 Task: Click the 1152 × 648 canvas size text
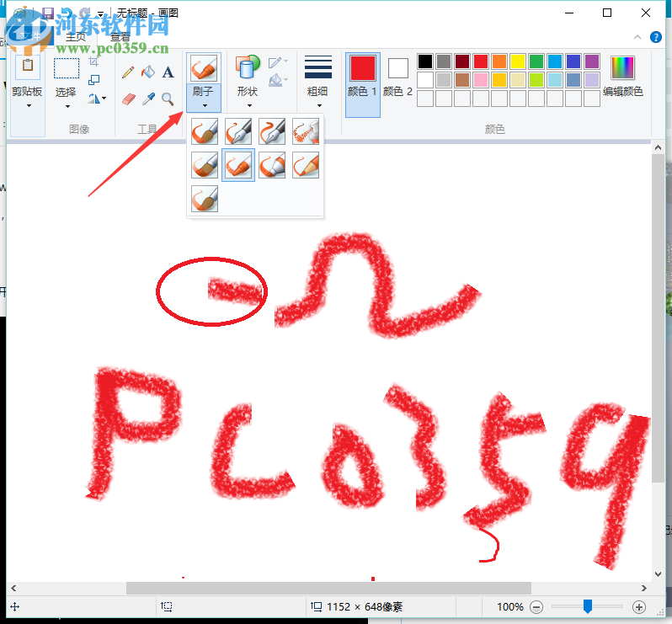click(x=365, y=607)
